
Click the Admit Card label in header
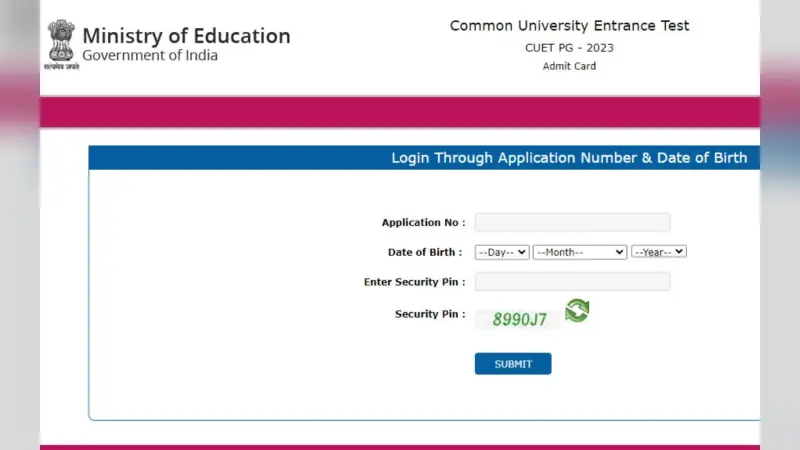(x=569, y=66)
